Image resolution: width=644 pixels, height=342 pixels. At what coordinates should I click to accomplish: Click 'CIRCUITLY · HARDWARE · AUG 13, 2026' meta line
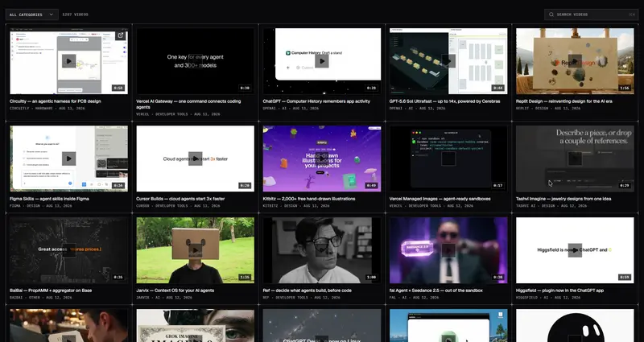47,109
